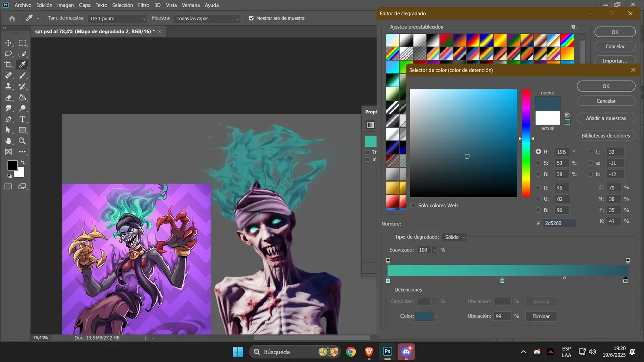The height and width of the screenshot is (362, 644).
Task: Select the Paint Bucket tool
Action: coord(23,98)
